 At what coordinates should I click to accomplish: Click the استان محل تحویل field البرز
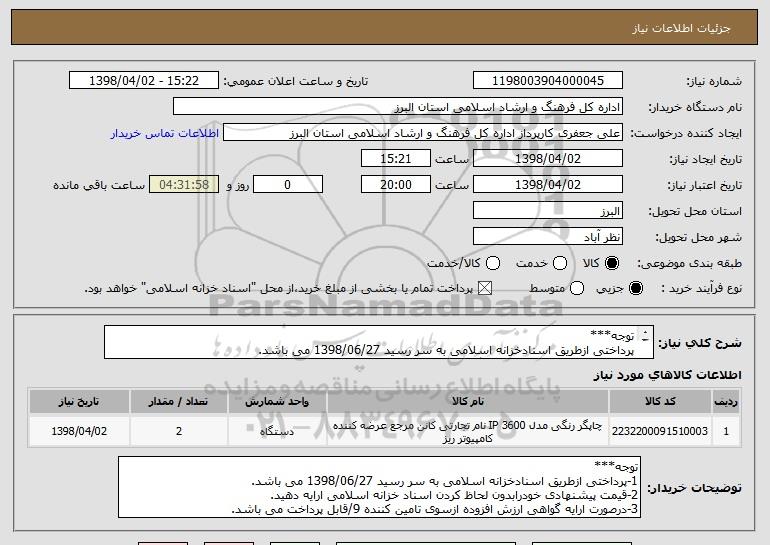point(548,211)
